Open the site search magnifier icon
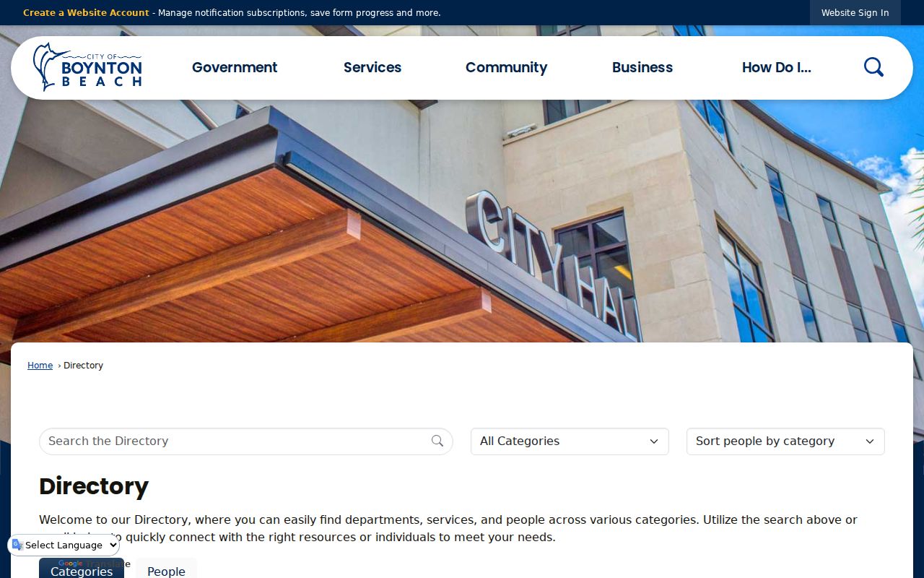 pyautogui.click(x=873, y=67)
